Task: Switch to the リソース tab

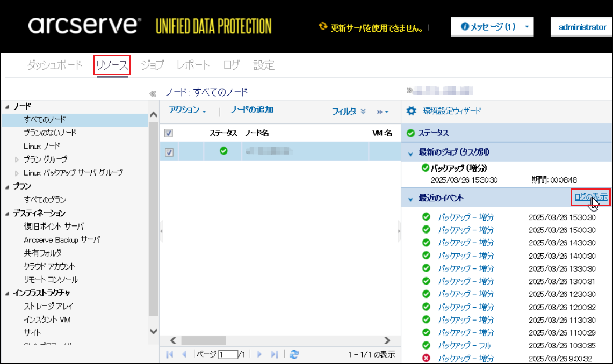Action: [112, 65]
